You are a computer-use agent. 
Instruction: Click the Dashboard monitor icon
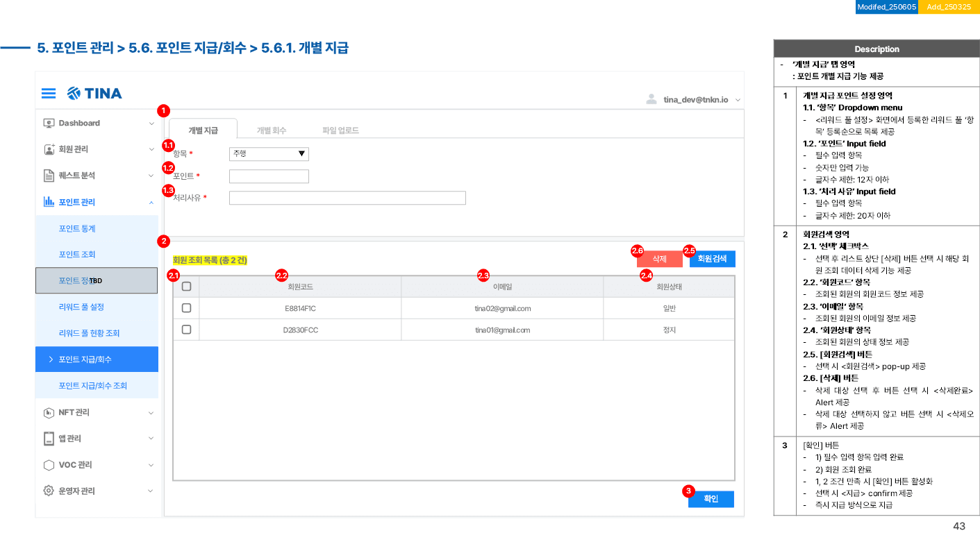pos(49,124)
